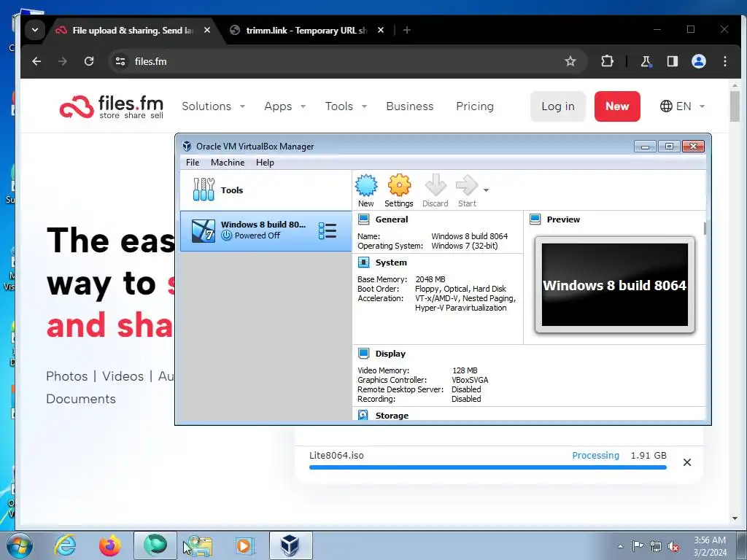The height and width of the screenshot is (560, 747).
Task: Open the tab search dropdown in Chrome
Action: click(35, 30)
